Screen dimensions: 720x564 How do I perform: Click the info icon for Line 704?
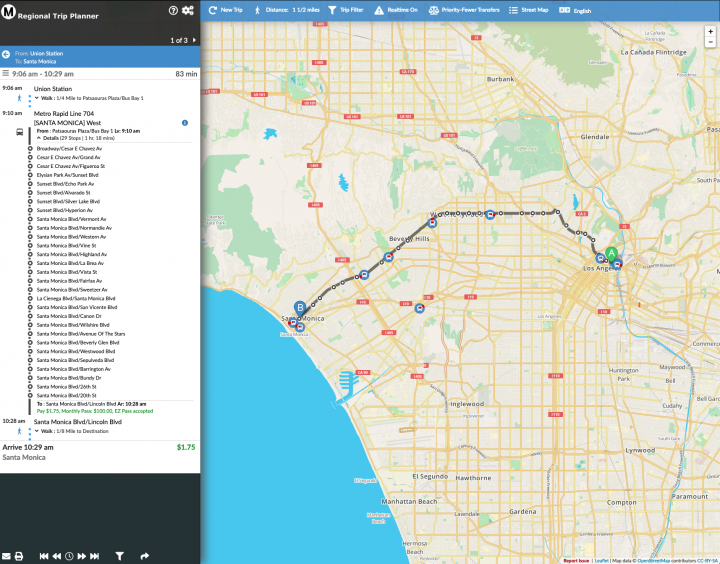(185, 123)
